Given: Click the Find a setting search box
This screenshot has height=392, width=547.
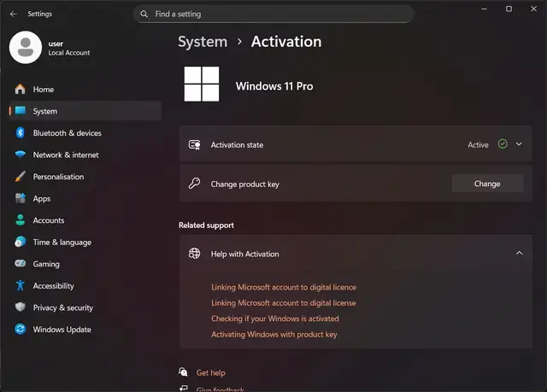Looking at the screenshot, I should click(x=273, y=14).
